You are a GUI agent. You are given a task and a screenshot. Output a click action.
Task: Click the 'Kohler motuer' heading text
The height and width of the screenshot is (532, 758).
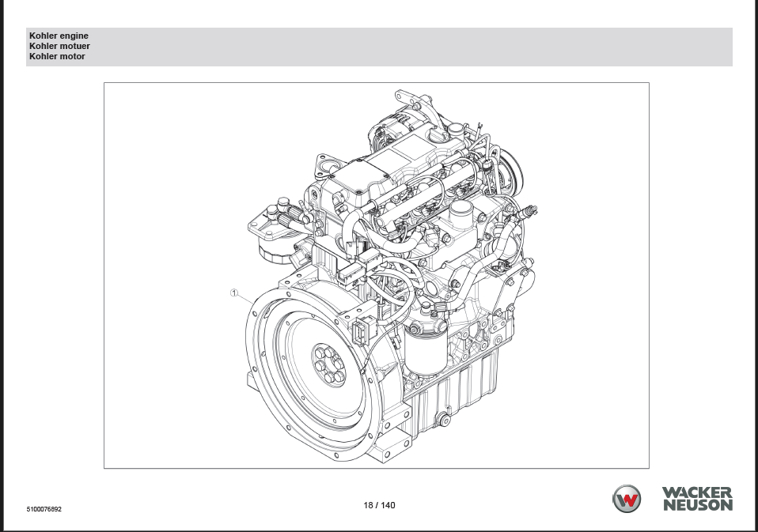point(59,47)
